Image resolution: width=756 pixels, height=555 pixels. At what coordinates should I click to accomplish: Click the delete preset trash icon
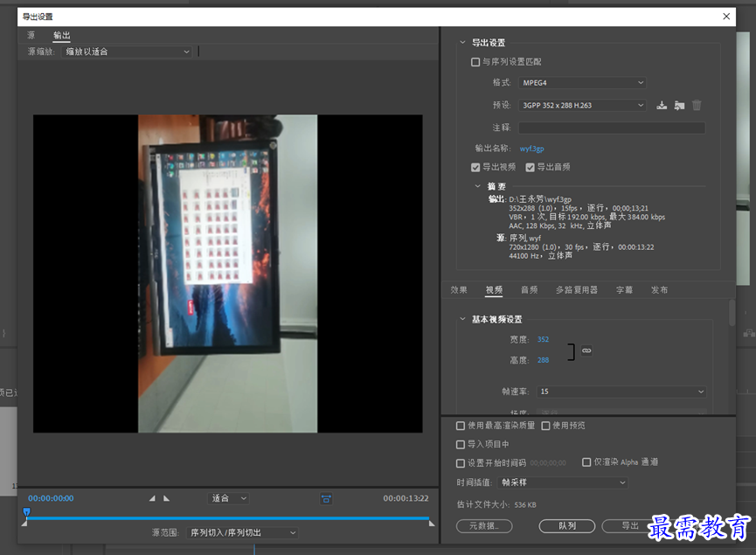697,105
